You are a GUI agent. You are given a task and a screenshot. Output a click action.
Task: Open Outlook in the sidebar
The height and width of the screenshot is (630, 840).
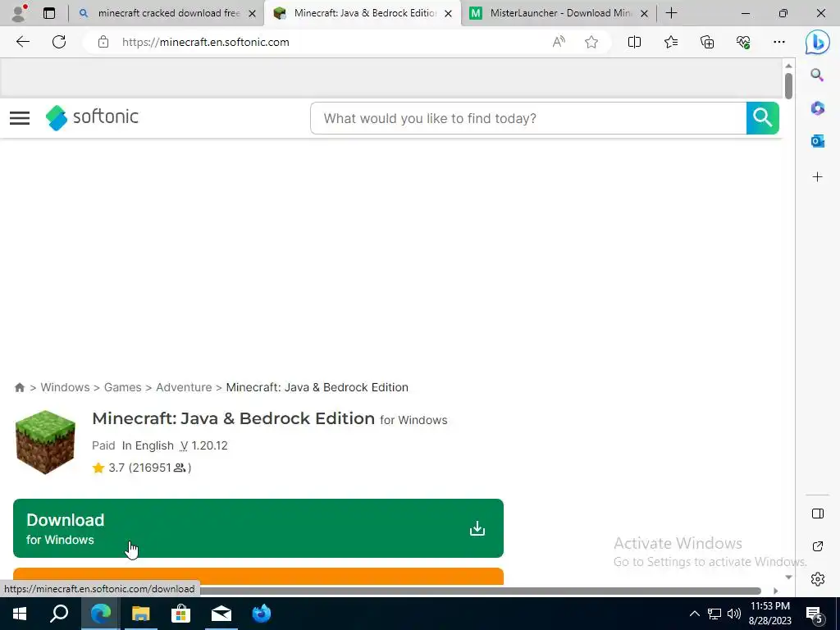[x=818, y=141]
